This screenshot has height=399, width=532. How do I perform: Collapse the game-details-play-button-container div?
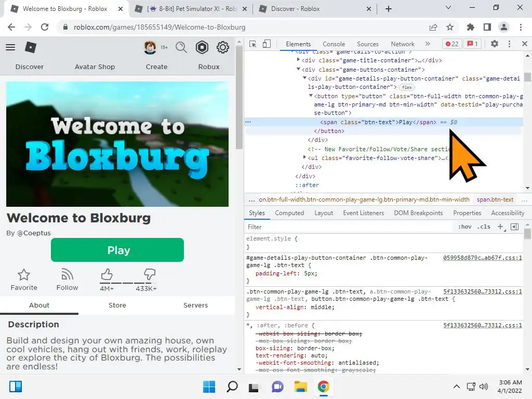point(304,78)
